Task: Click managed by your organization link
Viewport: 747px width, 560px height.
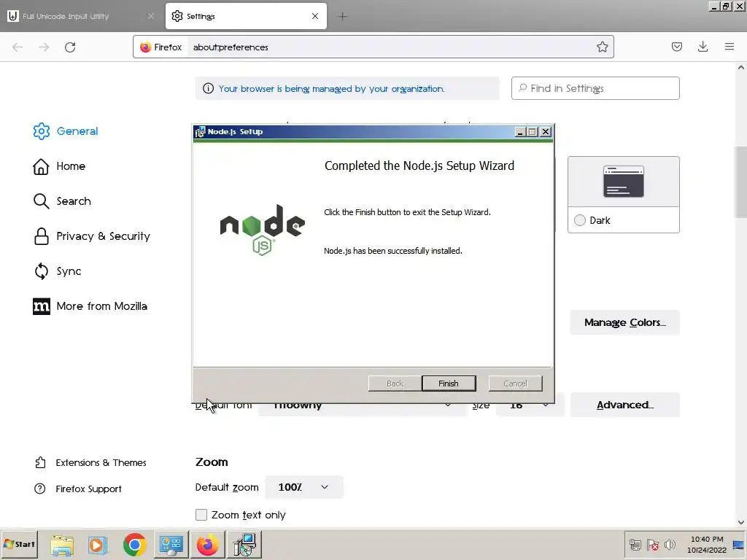Action: click(x=332, y=88)
